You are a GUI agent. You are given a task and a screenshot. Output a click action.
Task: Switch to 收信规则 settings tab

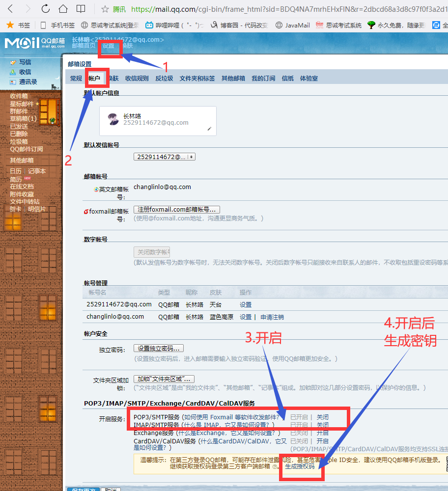point(137,78)
